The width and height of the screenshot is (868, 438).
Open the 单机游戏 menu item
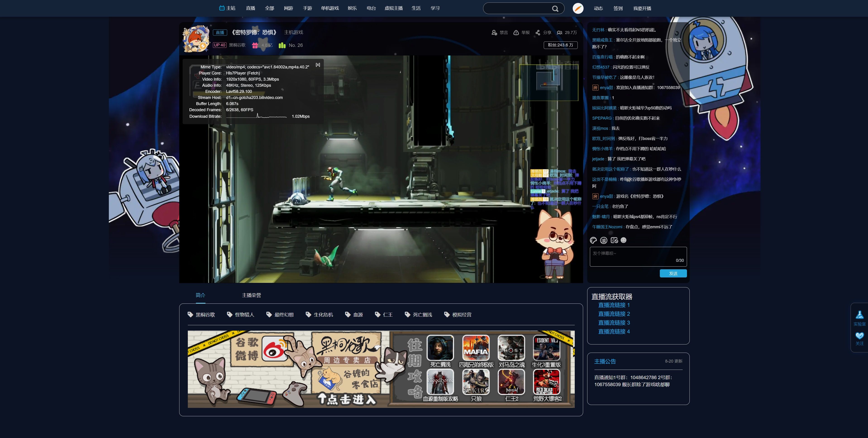coord(329,8)
